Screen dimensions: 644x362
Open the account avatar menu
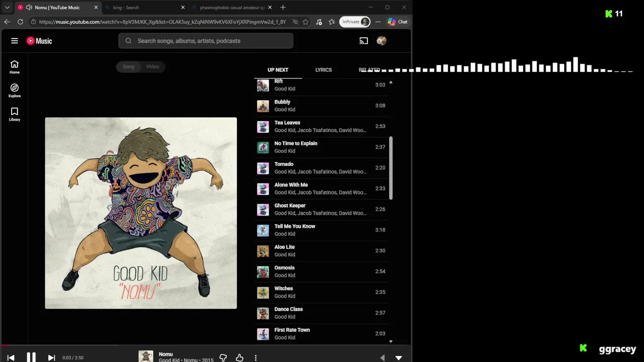pos(381,41)
